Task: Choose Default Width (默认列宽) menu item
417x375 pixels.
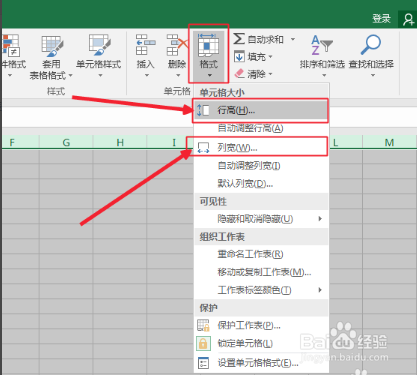Action: click(261, 184)
